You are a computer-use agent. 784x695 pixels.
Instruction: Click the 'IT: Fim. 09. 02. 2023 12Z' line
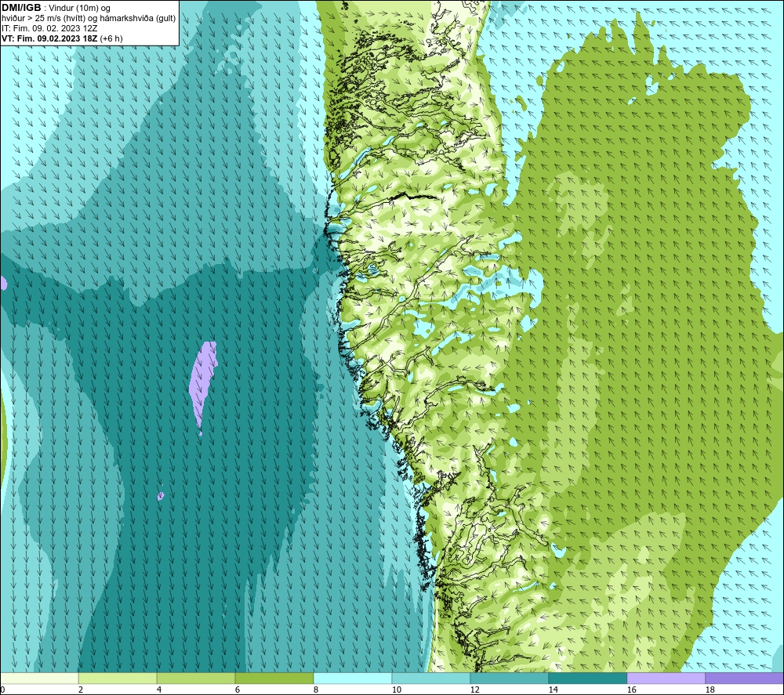(x=49, y=28)
